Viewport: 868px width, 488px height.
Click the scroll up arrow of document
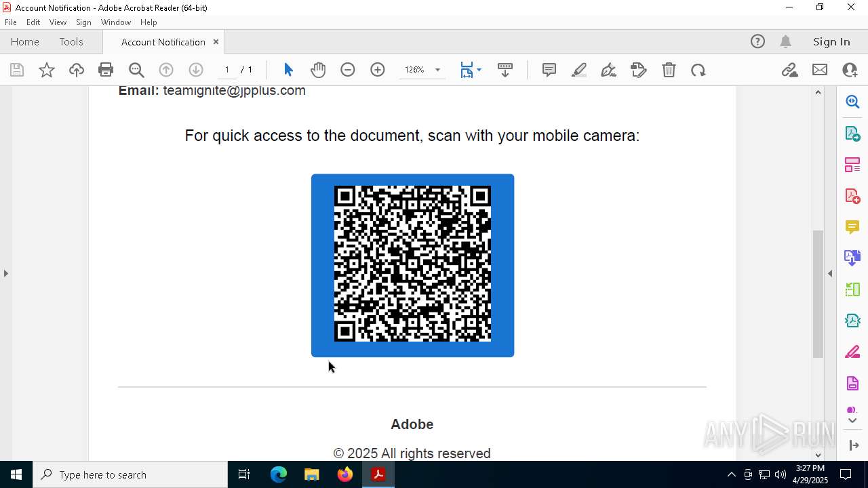818,92
